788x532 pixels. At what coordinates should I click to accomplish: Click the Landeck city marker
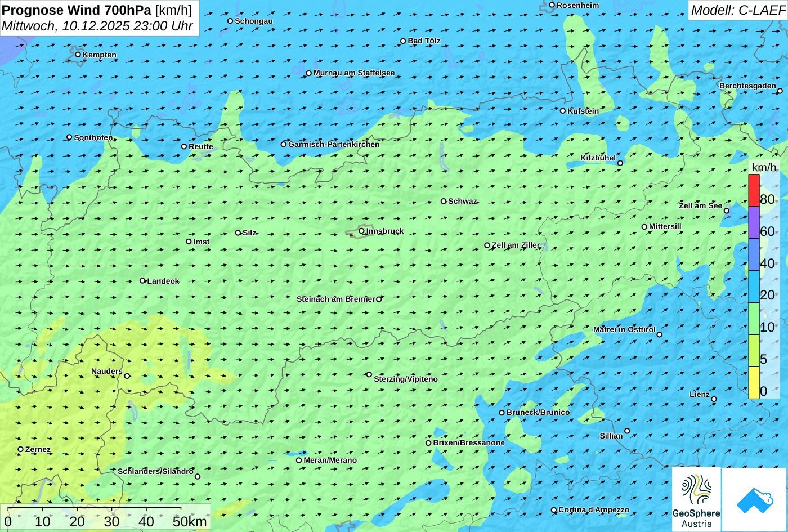pyautogui.click(x=142, y=280)
